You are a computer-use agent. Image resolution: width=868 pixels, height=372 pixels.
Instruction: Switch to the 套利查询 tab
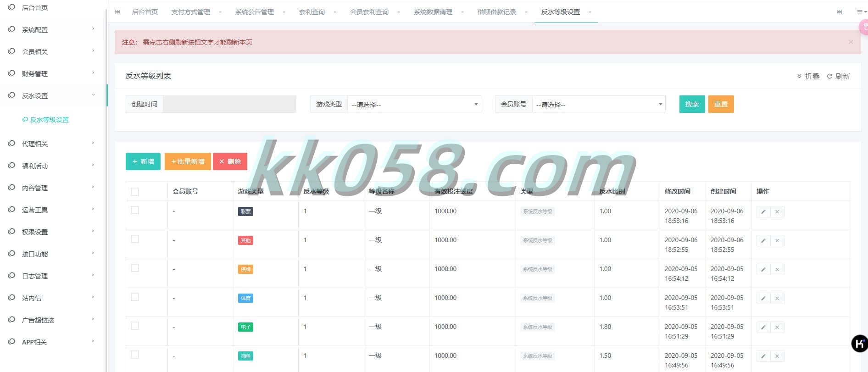(x=312, y=12)
